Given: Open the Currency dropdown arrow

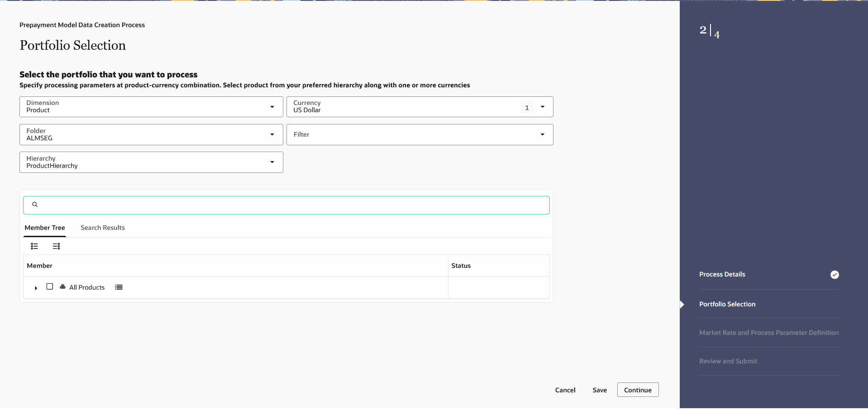Looking at the screenshot, I should (542, 107).
